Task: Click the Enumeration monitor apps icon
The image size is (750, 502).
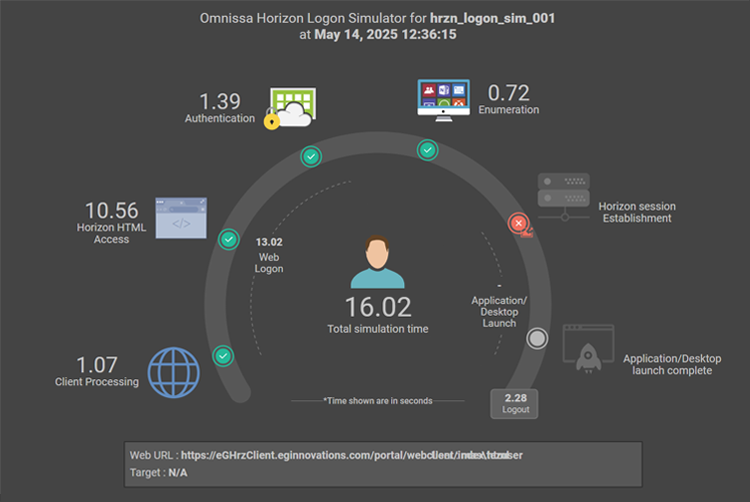Action: point(443,100)
